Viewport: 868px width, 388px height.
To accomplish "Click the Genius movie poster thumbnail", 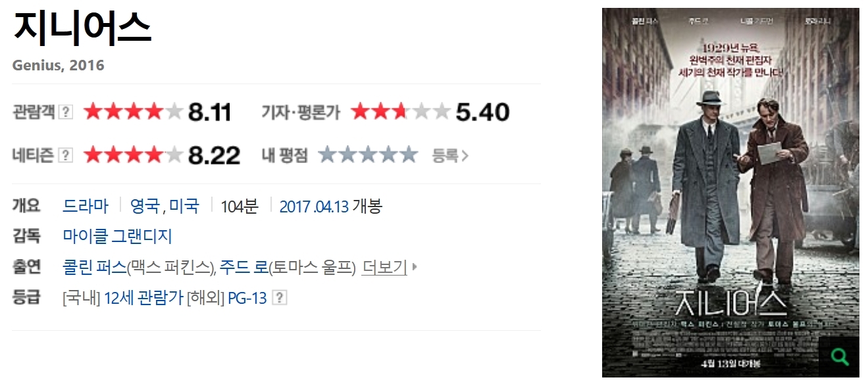I will [x=730, y=193].
